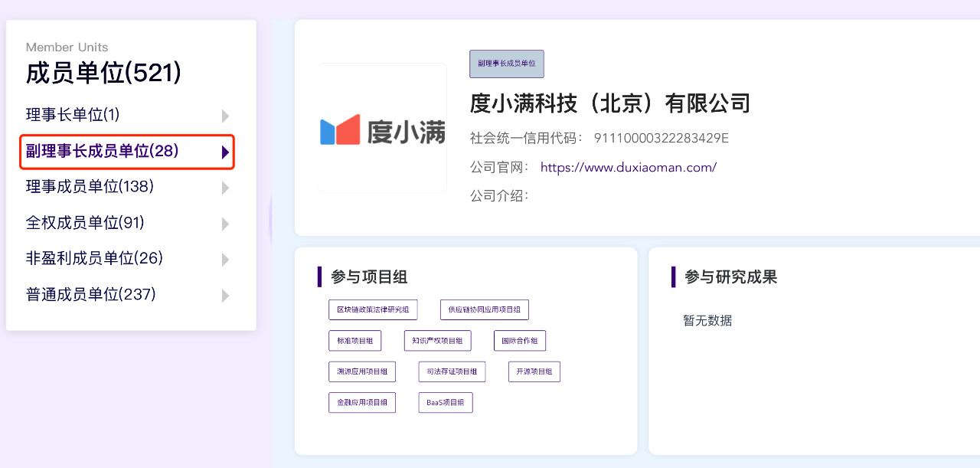This screenshot has width=980, height=468.
Task: Open the duxiaoman.com official website link
Action: pyautogui.click(x=629, y=167)
